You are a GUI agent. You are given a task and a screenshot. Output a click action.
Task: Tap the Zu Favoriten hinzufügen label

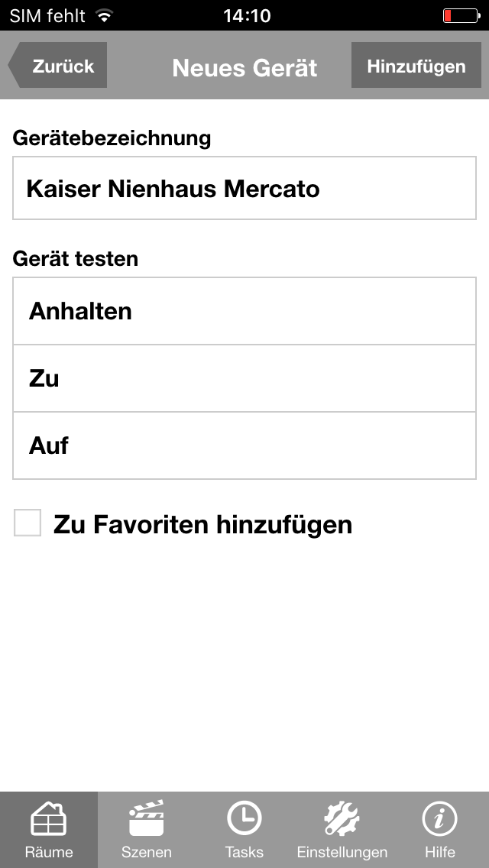click(202, 525)
